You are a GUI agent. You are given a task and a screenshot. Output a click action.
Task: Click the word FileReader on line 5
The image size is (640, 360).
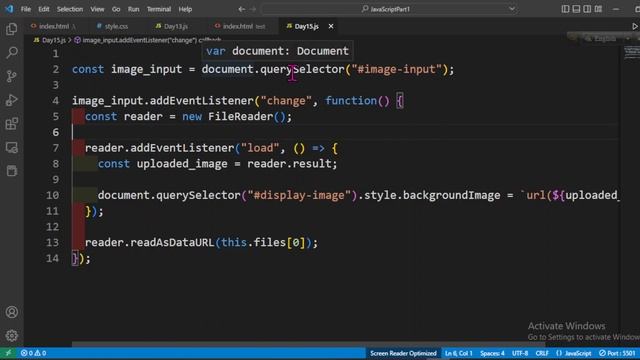coord(240,117)
